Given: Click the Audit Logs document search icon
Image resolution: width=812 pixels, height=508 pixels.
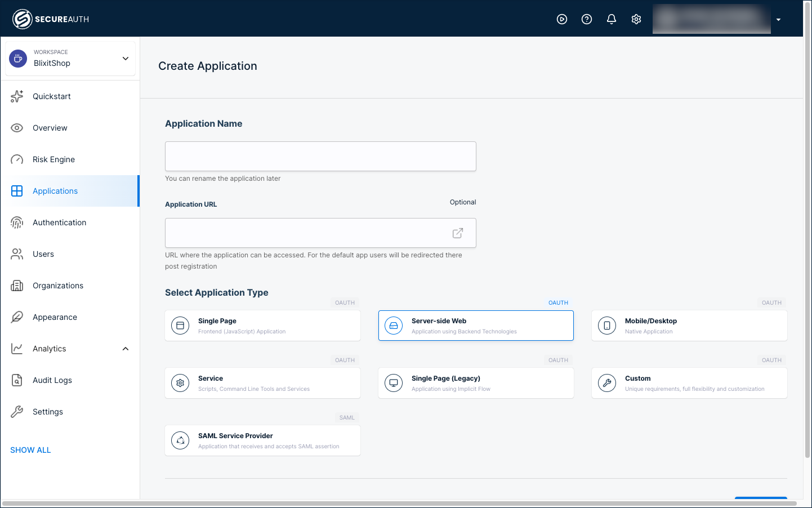Looking at the screenshot, I should point(17,380).
